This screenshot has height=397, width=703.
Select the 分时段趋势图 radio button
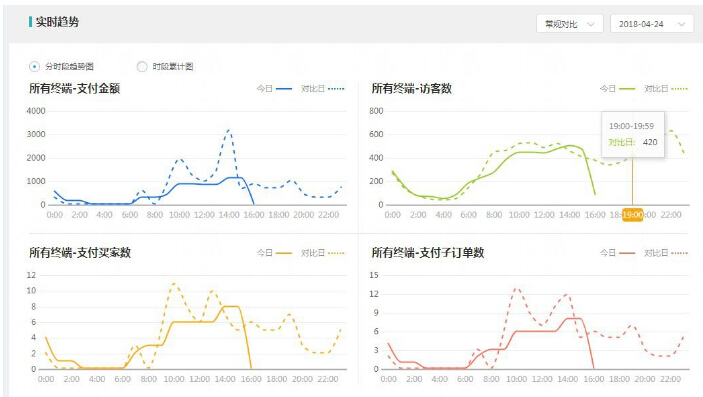(x=35, y=67)
